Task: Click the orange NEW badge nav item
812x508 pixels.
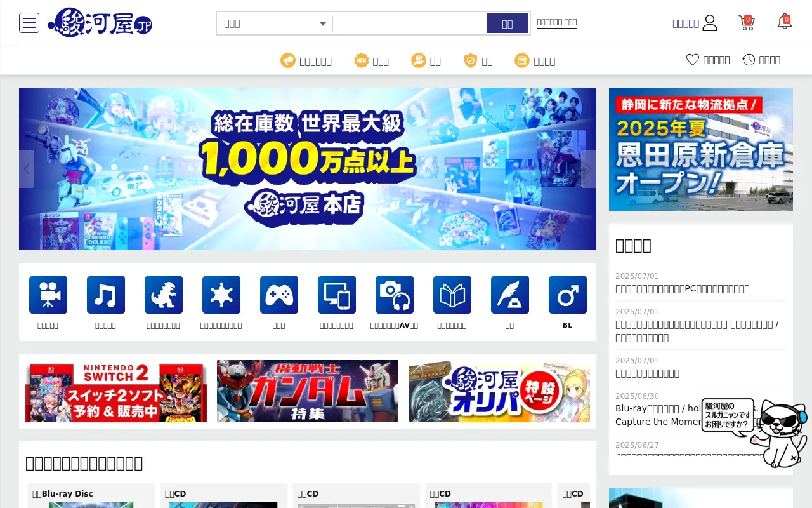Action: (371, 61)
